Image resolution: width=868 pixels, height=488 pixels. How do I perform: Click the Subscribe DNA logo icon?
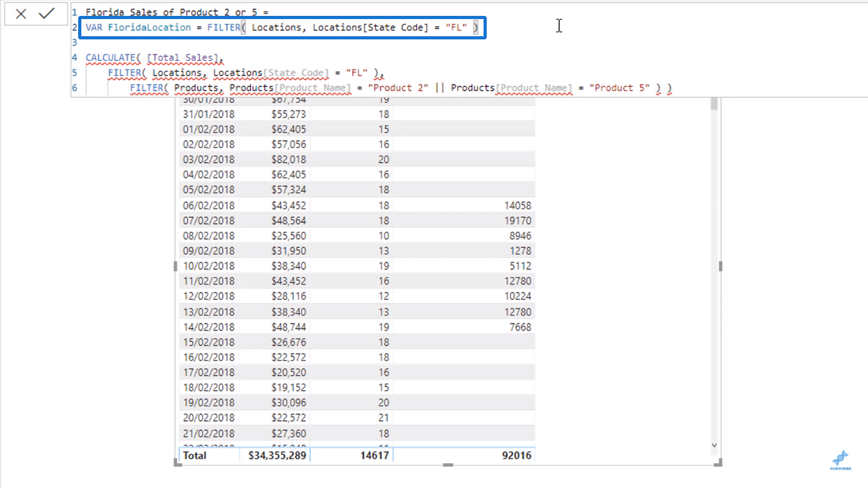[x=840, y=460]
